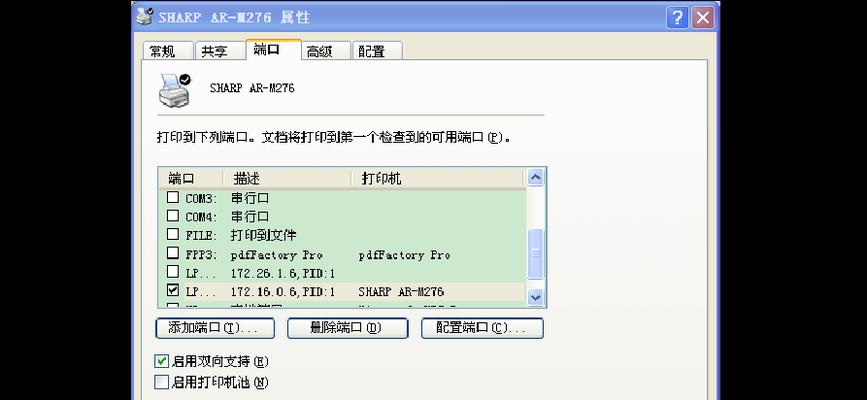Select the 端口 tab
The width and height of the screenshot is (867, 400).
(273, 50)
